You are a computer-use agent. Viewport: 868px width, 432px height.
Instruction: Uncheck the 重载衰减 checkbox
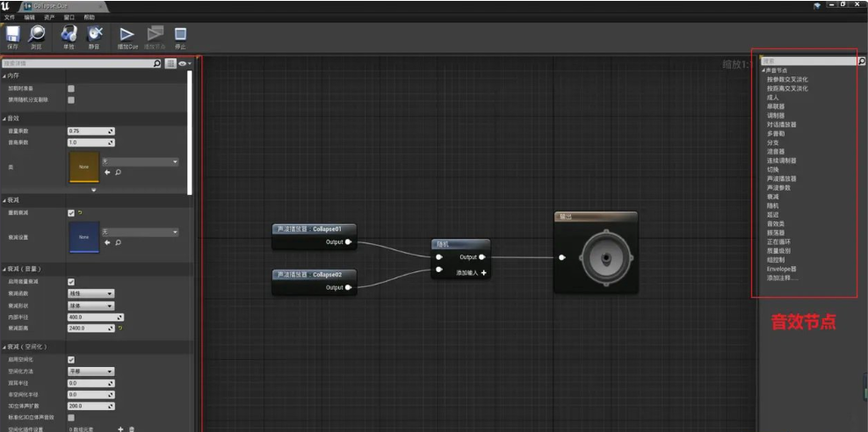pos(71,213)
